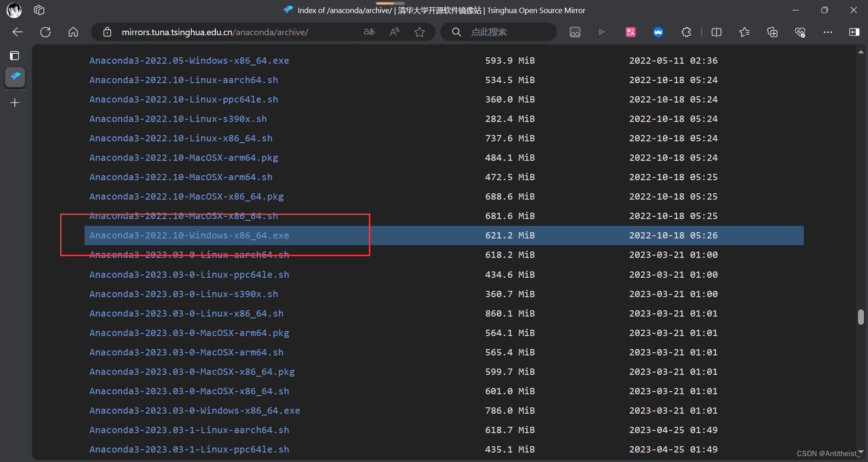The width and height of the screenshot is (868, 462).
Task: Open the workspaces icon
Action: coord(39,10)
